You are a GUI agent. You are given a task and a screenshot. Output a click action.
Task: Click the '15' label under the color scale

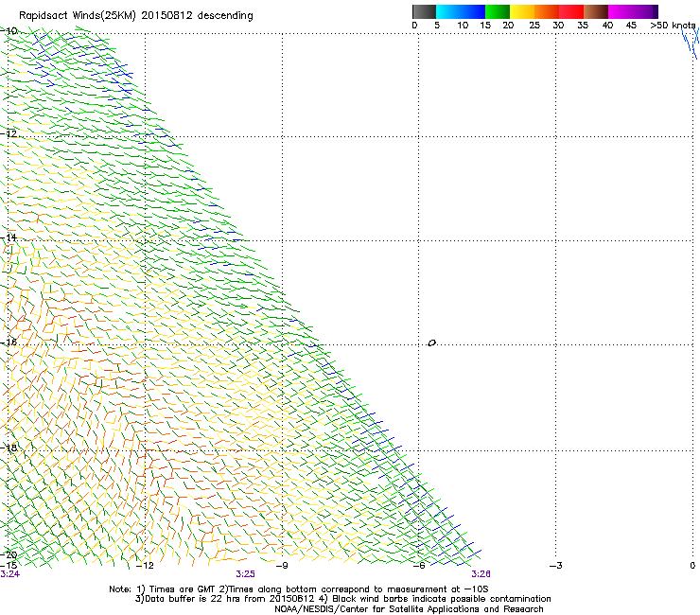click(485, 26)
